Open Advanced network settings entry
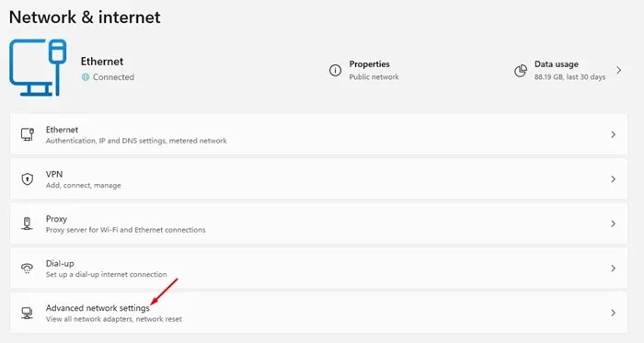The image size is (644, 343). click(318, 313)
